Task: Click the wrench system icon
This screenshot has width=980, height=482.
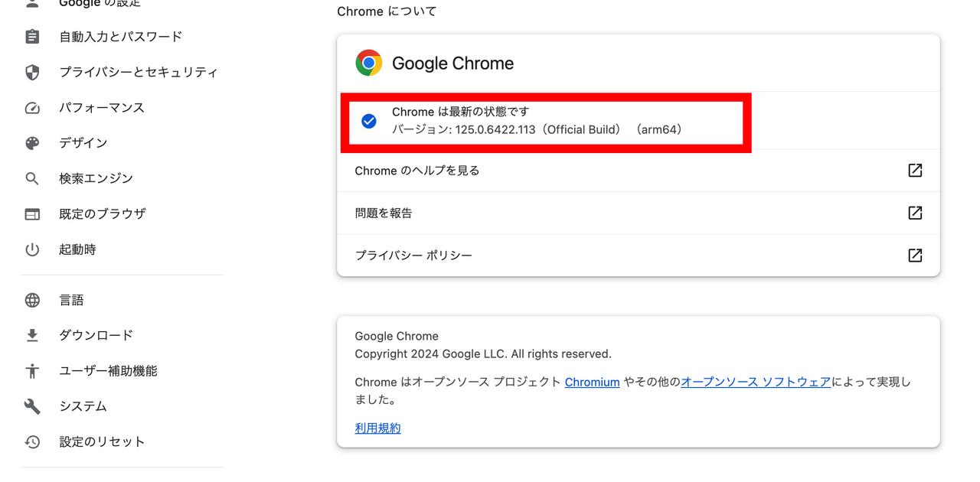Action: pos(32,406)
